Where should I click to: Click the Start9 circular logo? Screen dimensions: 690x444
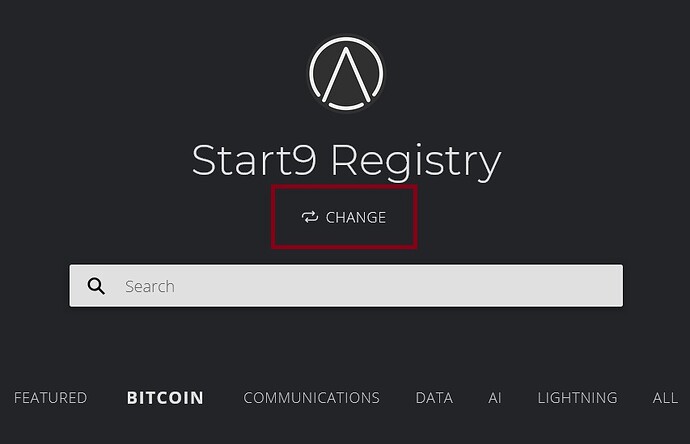click(x=346, y=73)
